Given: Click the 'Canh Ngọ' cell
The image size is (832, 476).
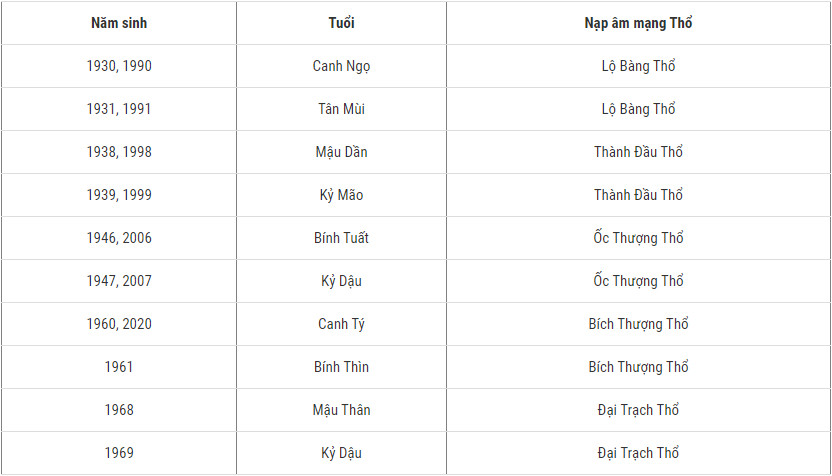Looking at the screenshot, I should point(341,66).
